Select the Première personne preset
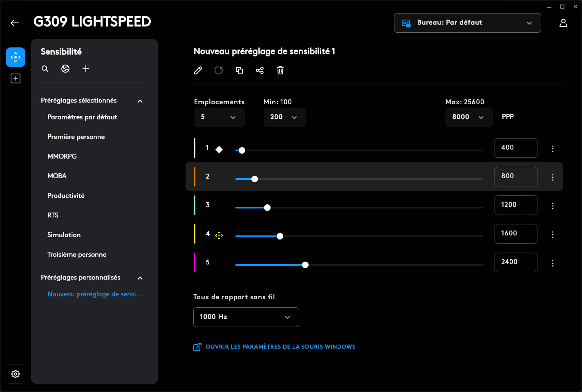Image resolution: width=582 pixels, height=392 pixels. coord(76,137)
